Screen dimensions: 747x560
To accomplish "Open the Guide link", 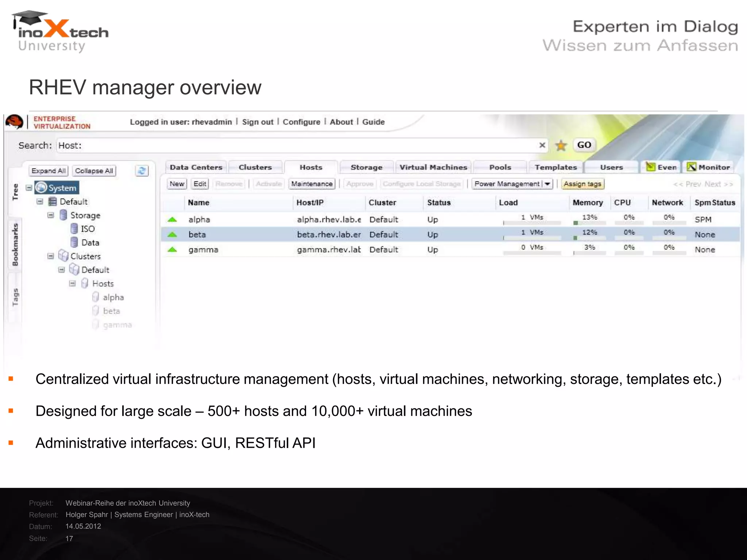I will pos(373,122).
